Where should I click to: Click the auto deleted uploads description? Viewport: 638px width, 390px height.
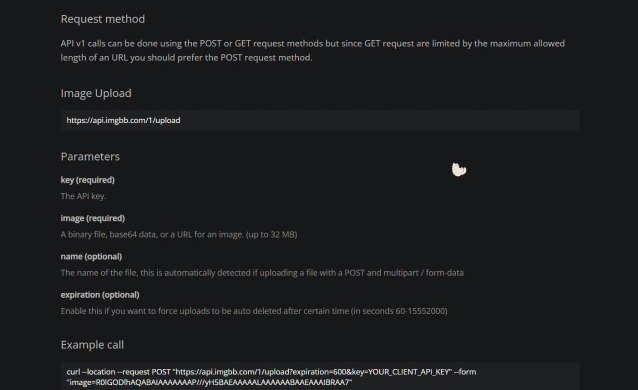[254, 311]
